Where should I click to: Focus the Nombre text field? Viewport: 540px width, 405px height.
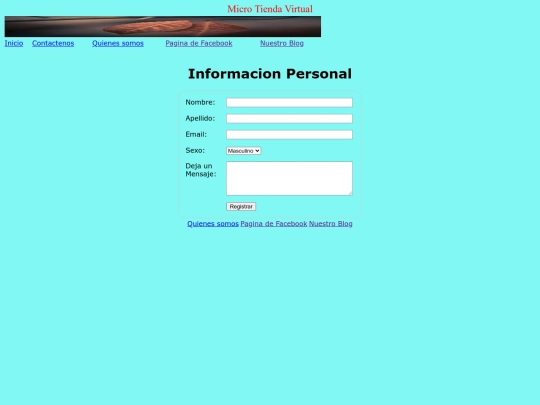pos(289,103)
